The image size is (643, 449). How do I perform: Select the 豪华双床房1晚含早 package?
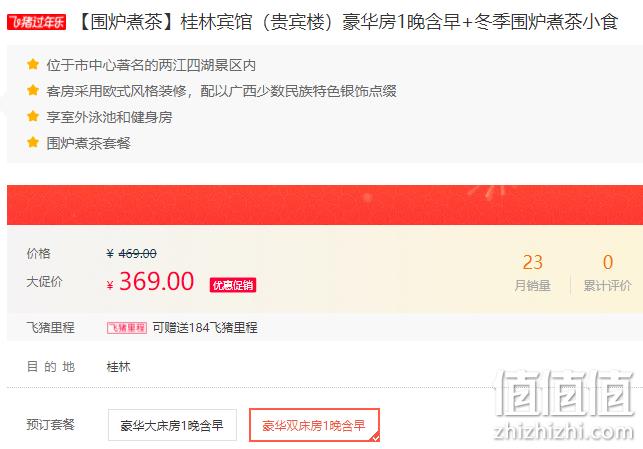[314, 425]
